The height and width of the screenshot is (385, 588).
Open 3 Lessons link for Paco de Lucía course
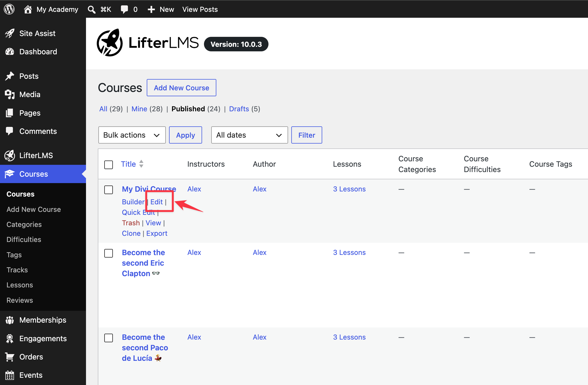coord(349,337)
